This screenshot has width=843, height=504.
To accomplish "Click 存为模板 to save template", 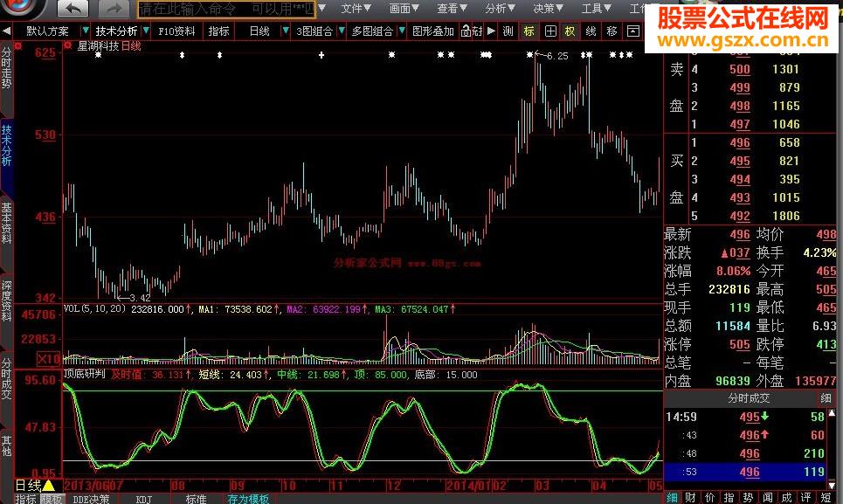I will pos(248,499).
